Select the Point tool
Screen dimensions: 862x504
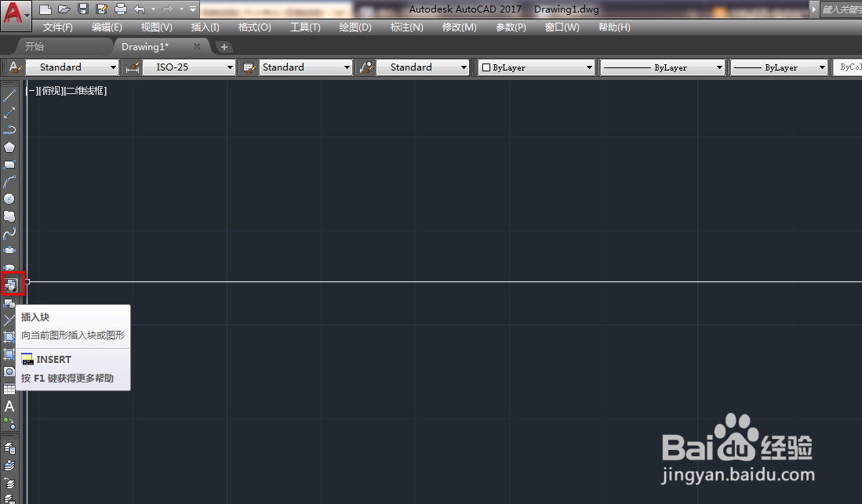[x=9, y=320]
